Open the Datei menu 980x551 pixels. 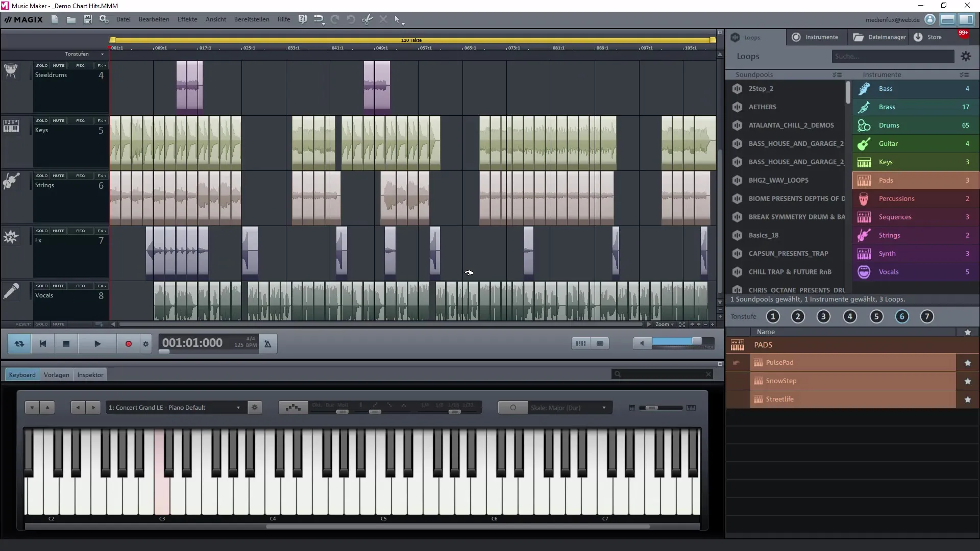[123, 19]
